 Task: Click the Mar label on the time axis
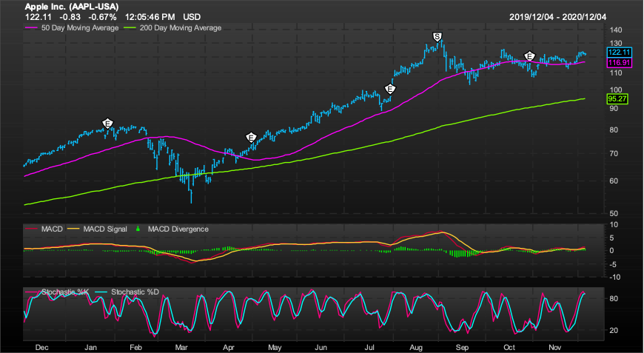click(x=181, y=348)
